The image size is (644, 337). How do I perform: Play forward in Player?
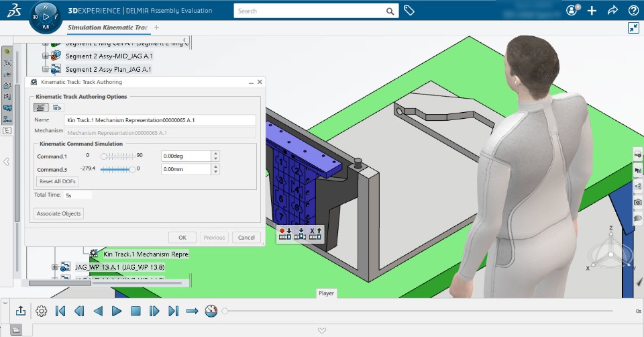coord(117,311)
